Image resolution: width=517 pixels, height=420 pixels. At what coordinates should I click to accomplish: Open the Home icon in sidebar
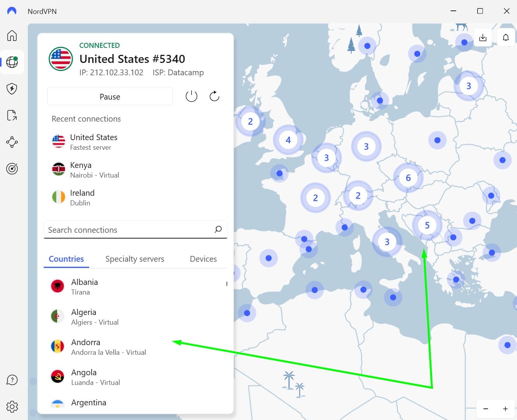click(12, 36)
